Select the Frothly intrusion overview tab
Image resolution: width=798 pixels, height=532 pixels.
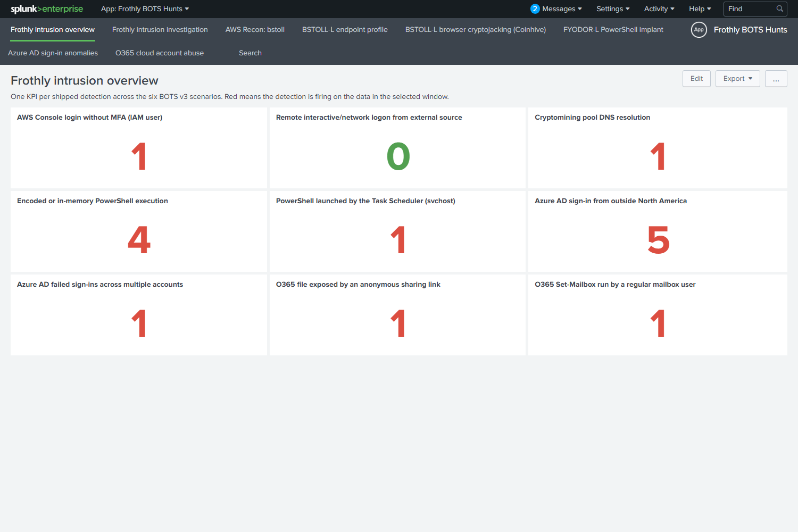tap(53, 30)
